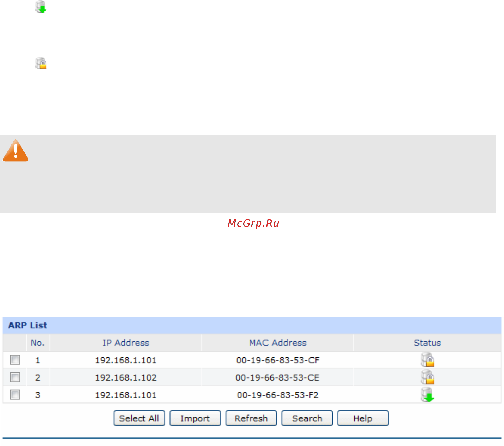Click the MAC Address column header
This screenshot has height=446, width=504.
click(x=278, y=343)
